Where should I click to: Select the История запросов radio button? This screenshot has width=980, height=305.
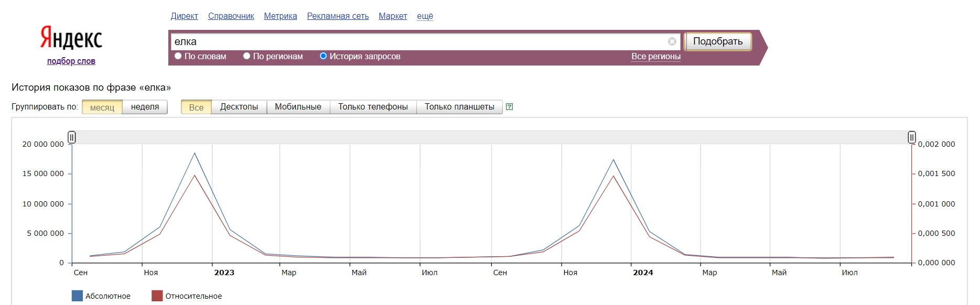(x=323, y=56)
